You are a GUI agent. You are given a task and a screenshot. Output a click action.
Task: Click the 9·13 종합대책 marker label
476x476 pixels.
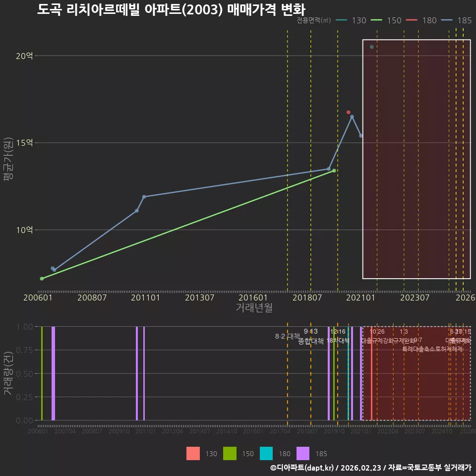click(311, 336)
